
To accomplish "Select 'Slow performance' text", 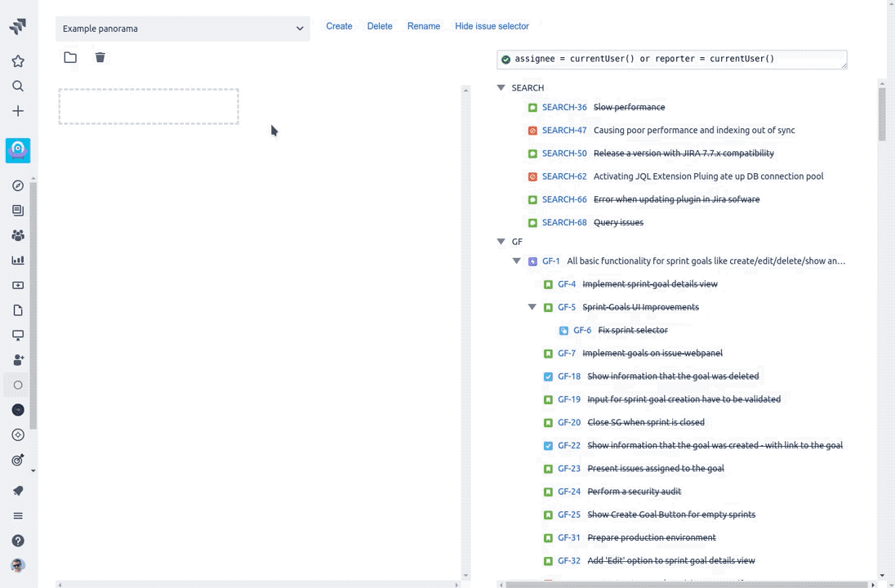I will pos(629,107).
